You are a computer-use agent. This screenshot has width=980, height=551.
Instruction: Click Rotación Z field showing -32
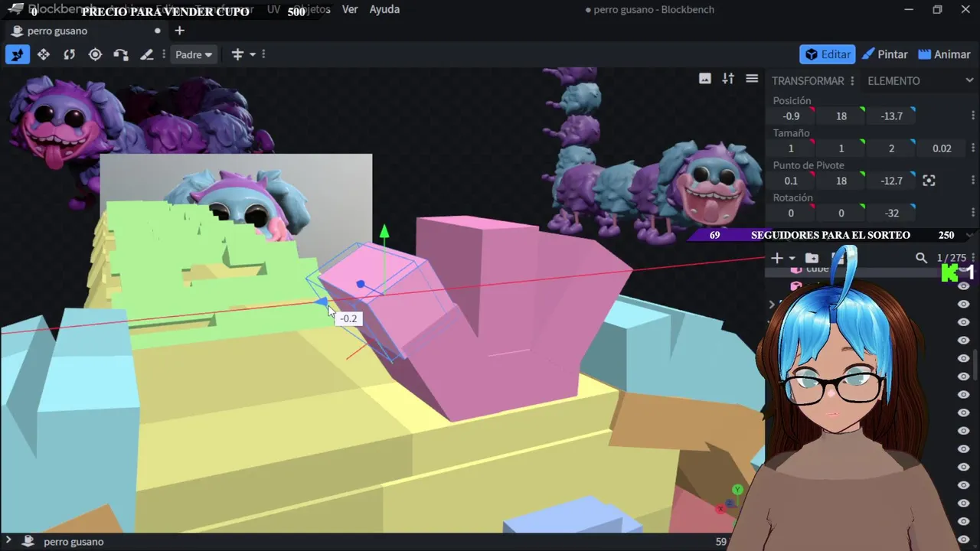[x=891, y=213]
